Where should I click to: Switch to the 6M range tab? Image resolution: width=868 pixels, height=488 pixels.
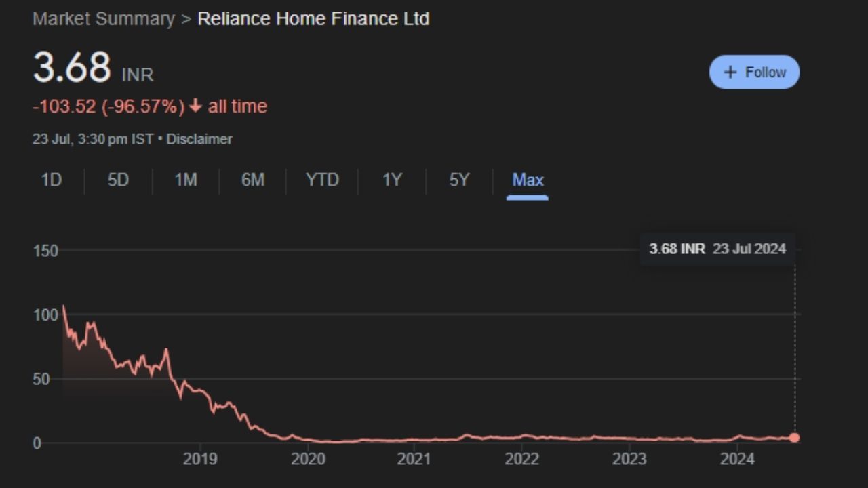click(x=253, y=180)
